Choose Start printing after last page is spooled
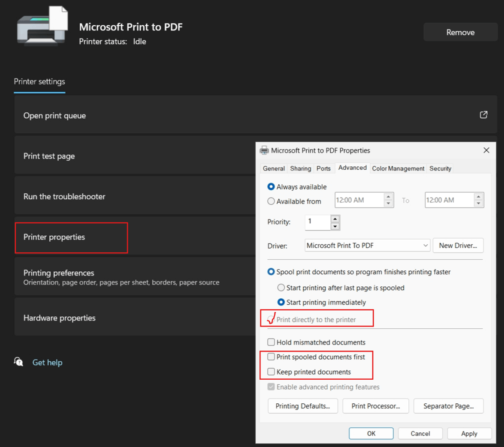 pyautogui.click(x=281, y=288)
